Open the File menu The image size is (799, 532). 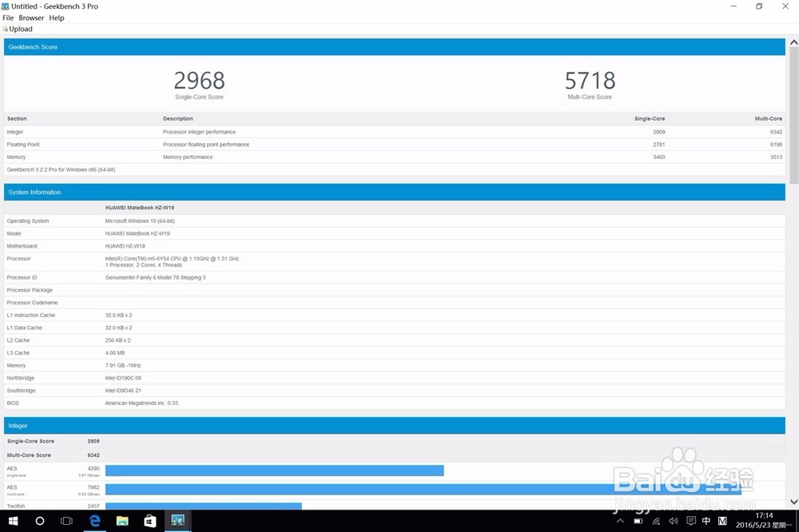8,18
